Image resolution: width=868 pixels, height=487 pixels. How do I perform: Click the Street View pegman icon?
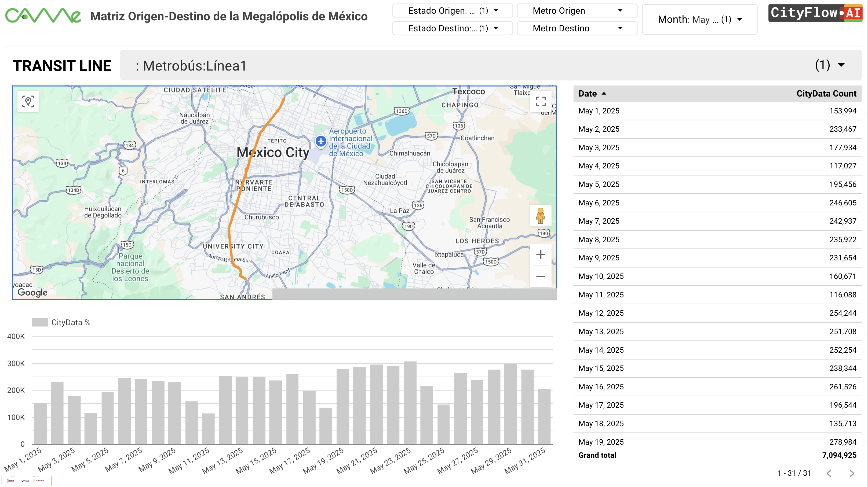[541, 216]
